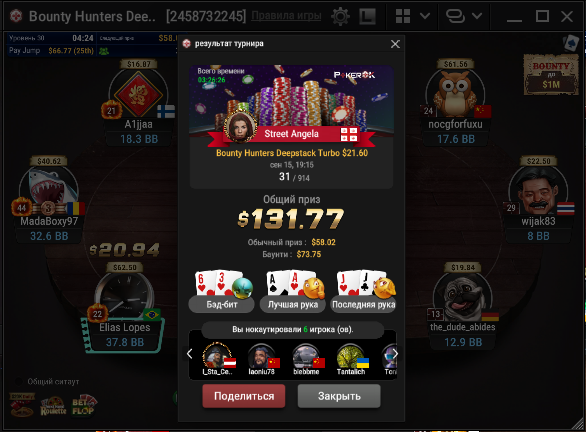This screenshot has height=432, width=586.
Task: Click the Поделиться button
Action: [x=244, y=396]
